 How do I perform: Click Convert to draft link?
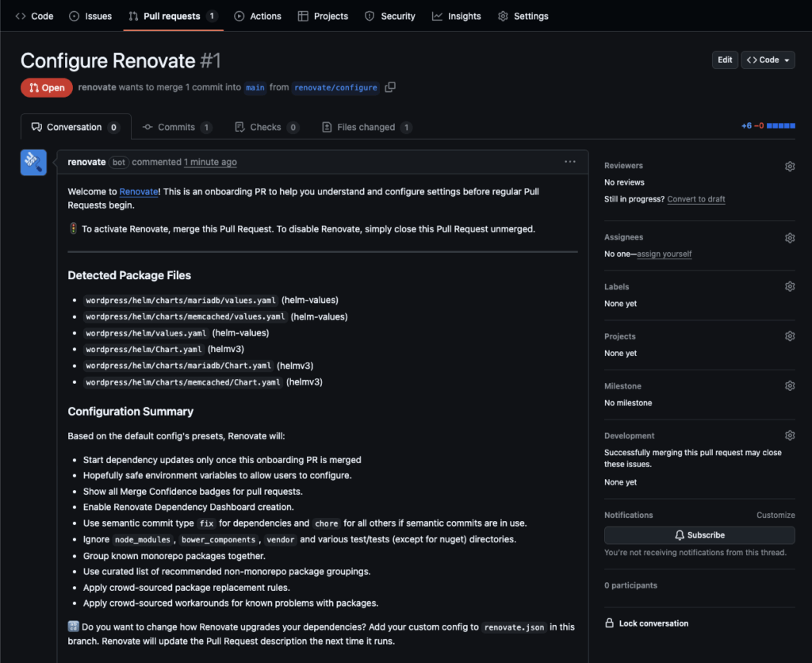696,199
